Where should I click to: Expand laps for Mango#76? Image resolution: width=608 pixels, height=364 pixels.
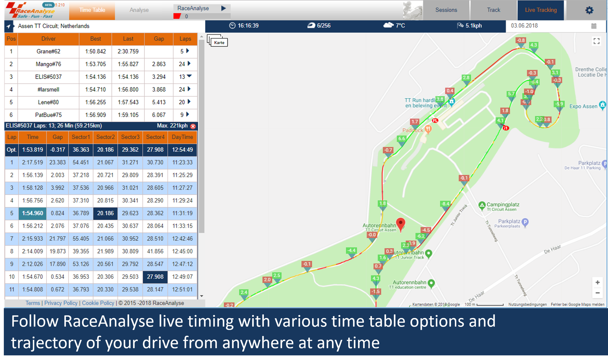coord(189,64)
